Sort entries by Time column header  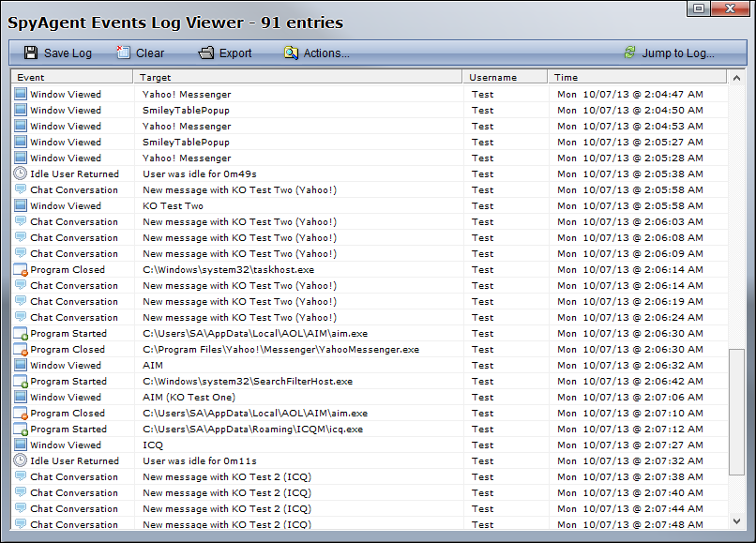[638, 78]
